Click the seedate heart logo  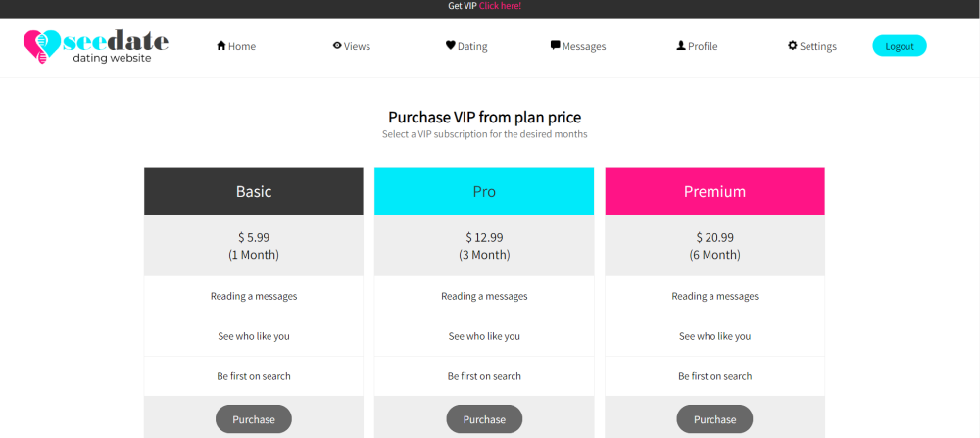[x=42, y=47]
